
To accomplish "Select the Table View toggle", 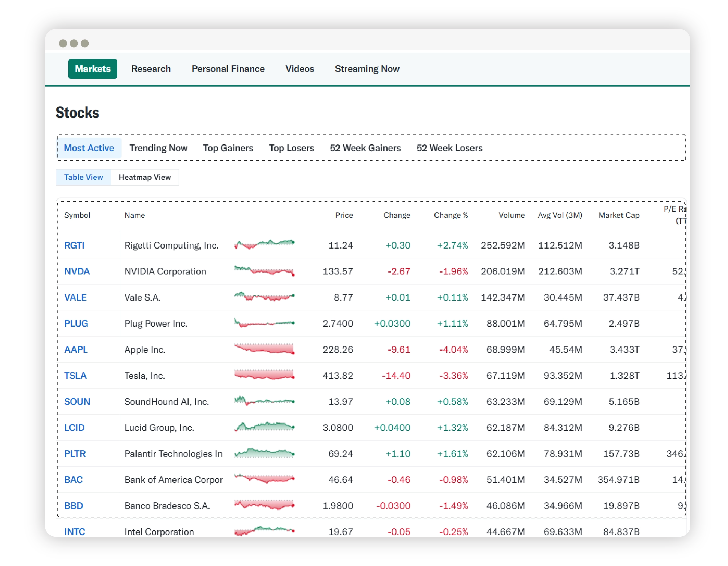I will point(83,177).
